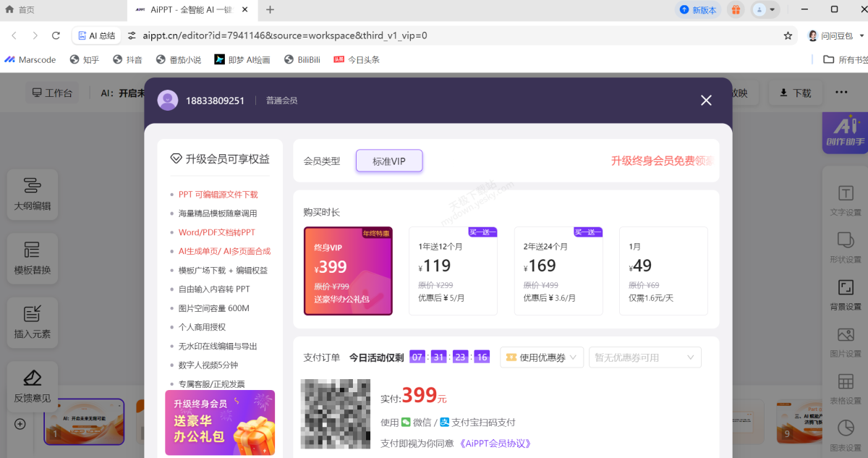Select slide 1 thumbnail in filmstrip
This screenshot has width=868, height=458.
pyautogui.click(x=85, y=421)
